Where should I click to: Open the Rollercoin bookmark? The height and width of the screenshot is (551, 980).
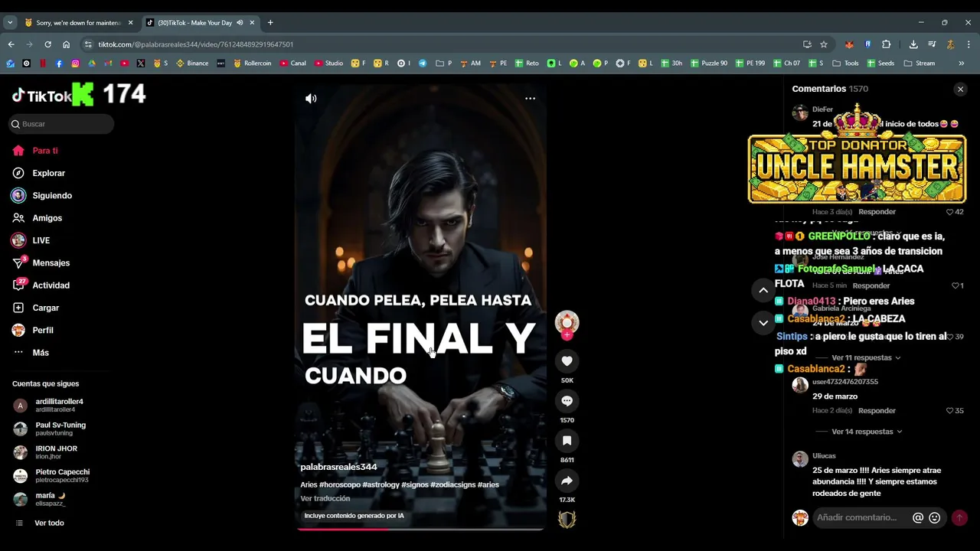[x=254, y=64]
